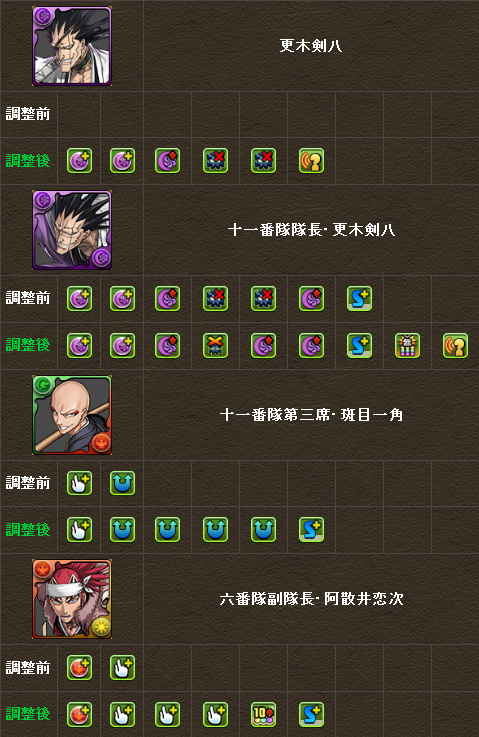Click the 10-combo awakening icon

tap(263, 714)
